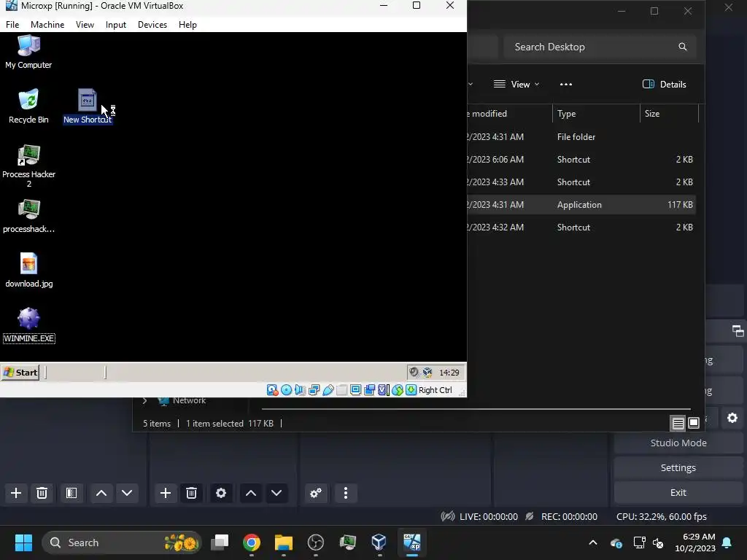
Task: Click the Windows taskbar Search box
Action: (x=122, y=542)
